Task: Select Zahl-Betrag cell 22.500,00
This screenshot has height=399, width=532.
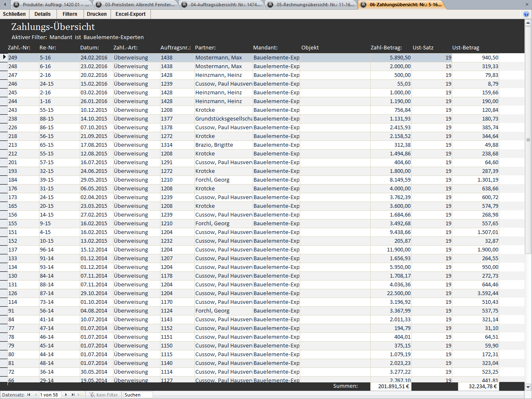Action: click(391, 293)
